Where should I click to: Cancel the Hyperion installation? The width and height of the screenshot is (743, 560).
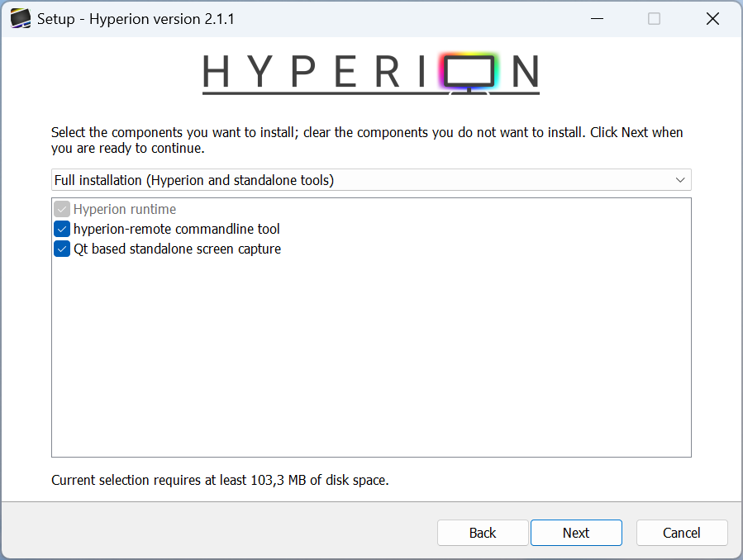[682, 533]
